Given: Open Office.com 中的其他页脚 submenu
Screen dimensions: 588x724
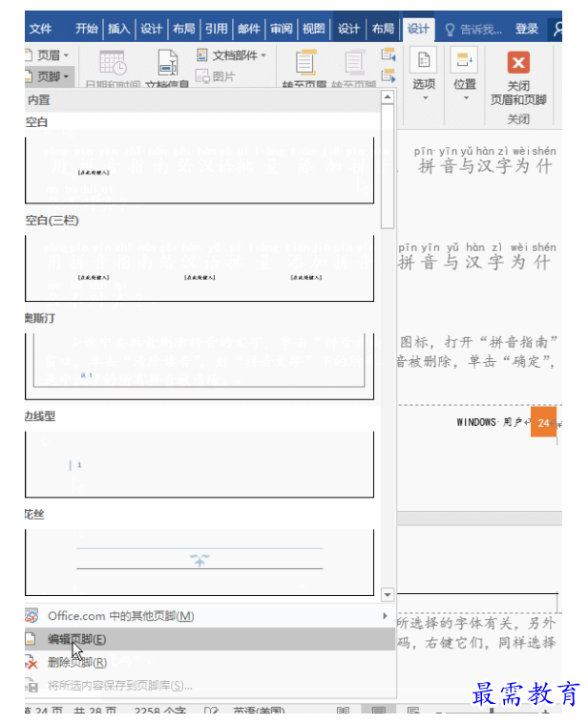Looking at the screenshot, I should (210, 616).
